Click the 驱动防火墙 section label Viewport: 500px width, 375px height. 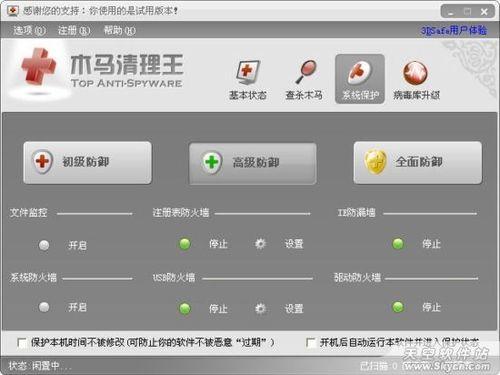pyautogui.click(x=357, y=277)
